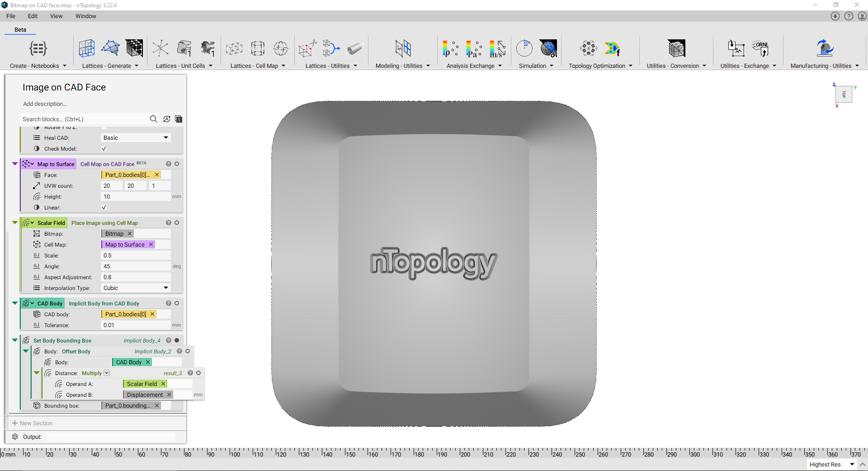The width and height of the screenshot is (868, 471).
Task: Remove the Map to Surface chip from Cell Map
Action: click(x=151, y=244)
